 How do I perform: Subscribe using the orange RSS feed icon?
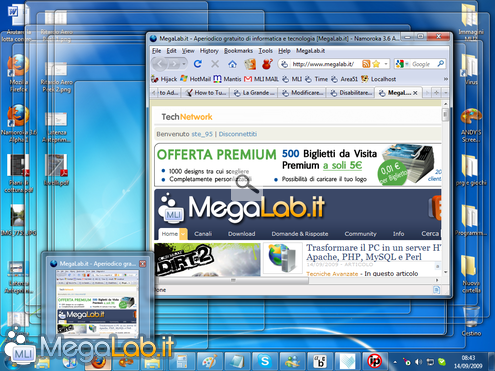pyautogui.click(x=366, y=64)
